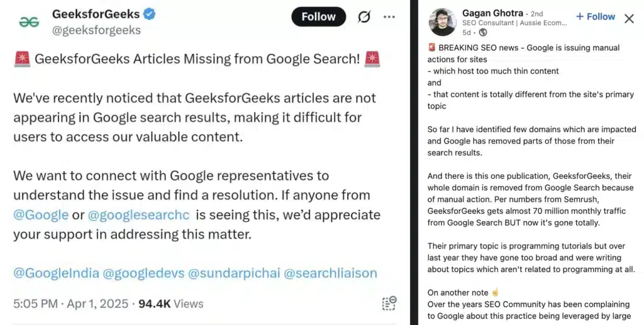This screenshot has width=644, height=325.
Task: Select the @searchliaison mention
Action: (x=330, y=273)
